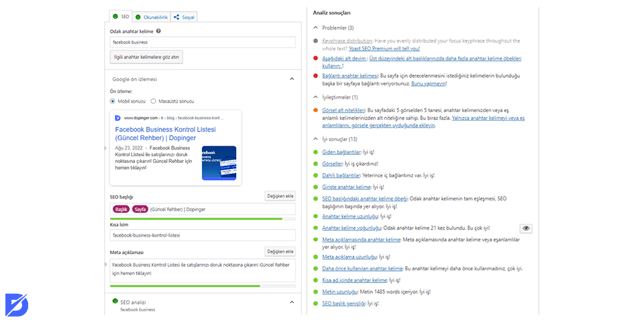
Task: Click the Sayfa variable tag
Action: click(x=140, y=209)
